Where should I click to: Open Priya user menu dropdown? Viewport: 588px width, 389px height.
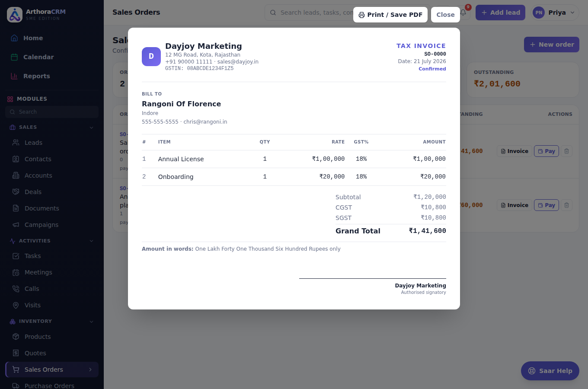click(555, 13)
